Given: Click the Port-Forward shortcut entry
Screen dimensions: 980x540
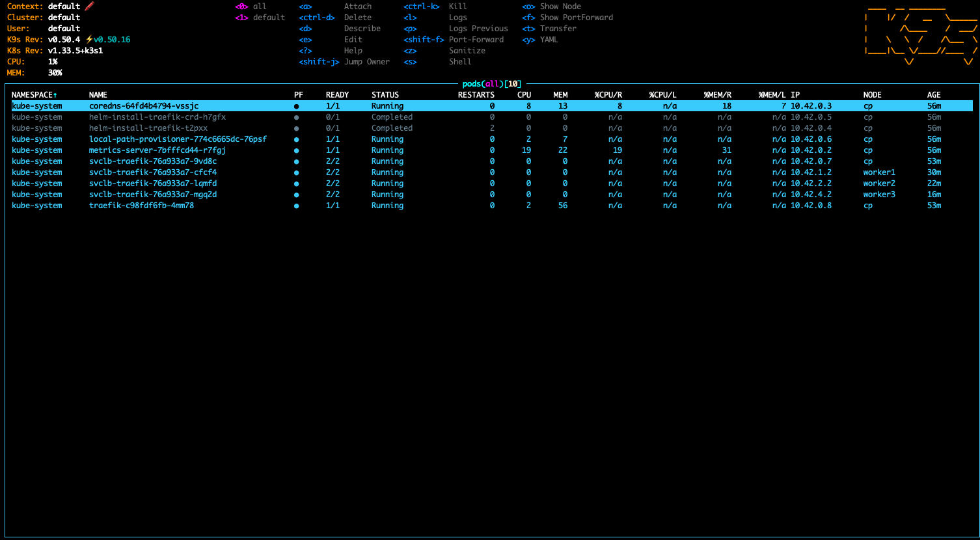Looking at the screenshot, I should [476, 40].
